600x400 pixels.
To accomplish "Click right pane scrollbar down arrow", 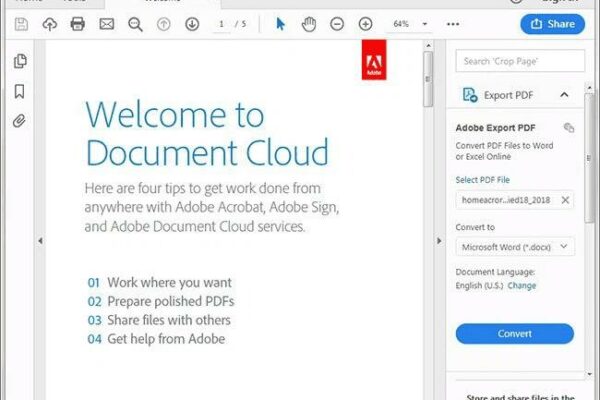I will click(x=590, y=374).
